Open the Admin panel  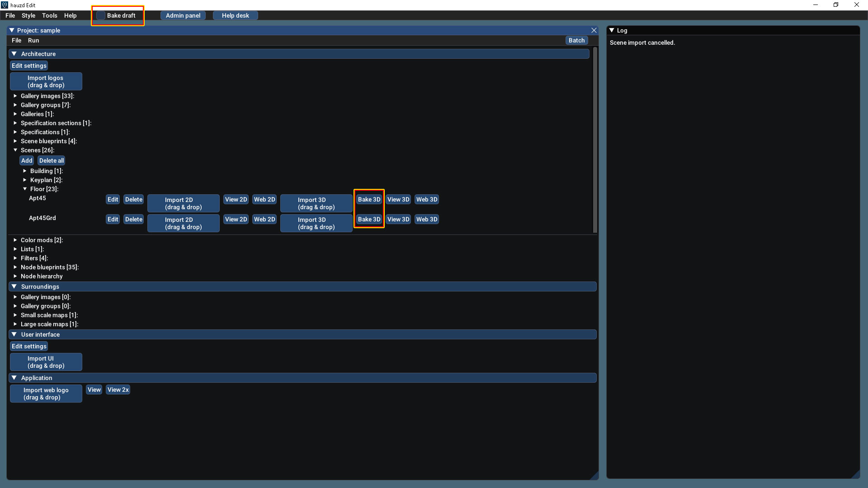[183, 15]
